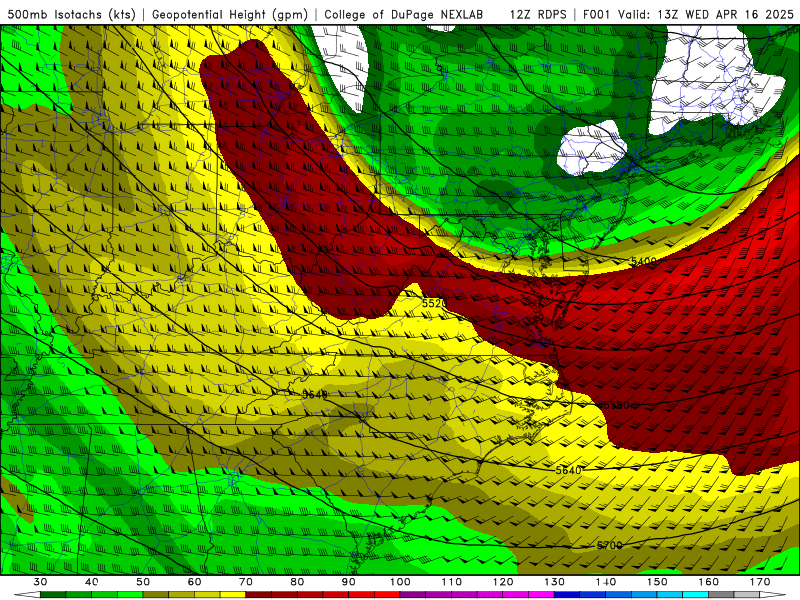
Task: Click the '500mb Isotachs (kts)' title text
Action: 72,14
